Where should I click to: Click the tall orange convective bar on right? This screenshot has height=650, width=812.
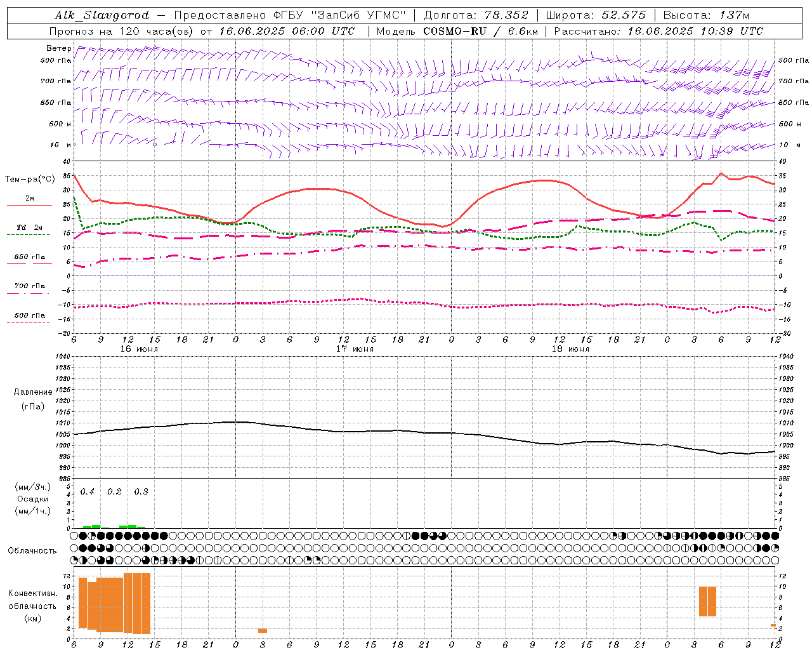[707, 601]
